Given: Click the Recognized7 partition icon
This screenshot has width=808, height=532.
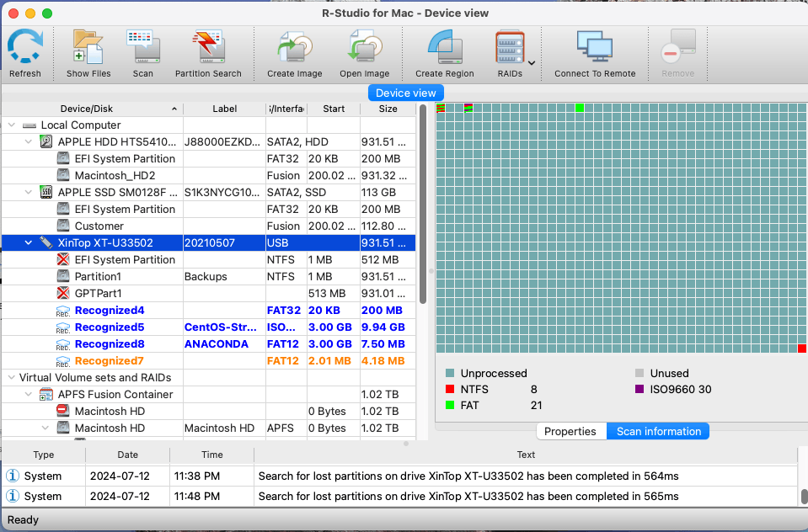Looking at the screenshot, I should (63, 361).
